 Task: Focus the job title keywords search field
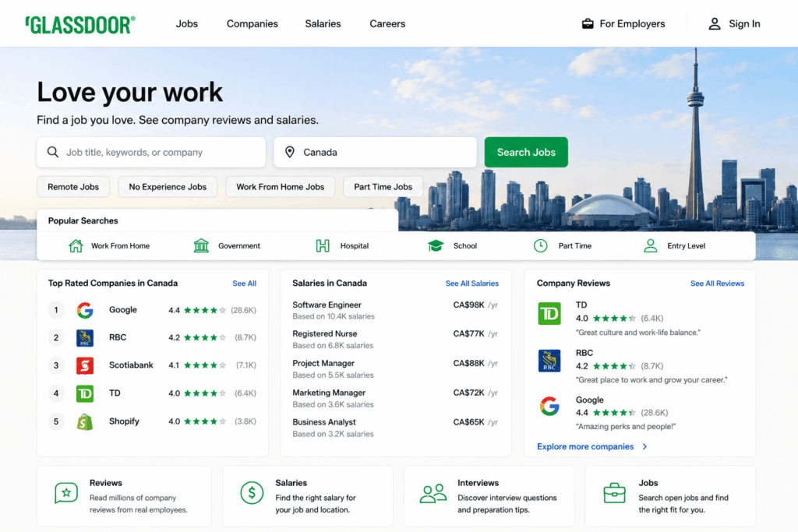click(x=151, y=152)
